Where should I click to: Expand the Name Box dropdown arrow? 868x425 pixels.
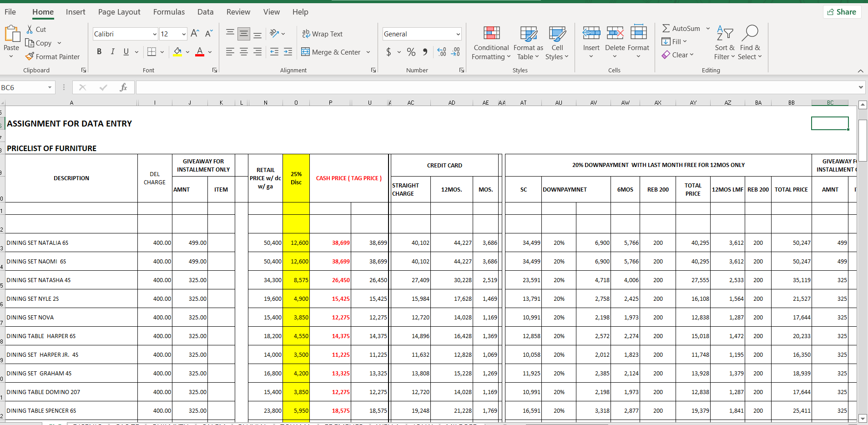pyautogui.click(x=50, y=87)
